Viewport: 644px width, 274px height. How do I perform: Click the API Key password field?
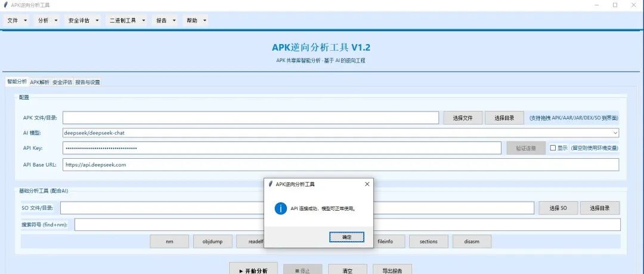(x=281, y=148)
